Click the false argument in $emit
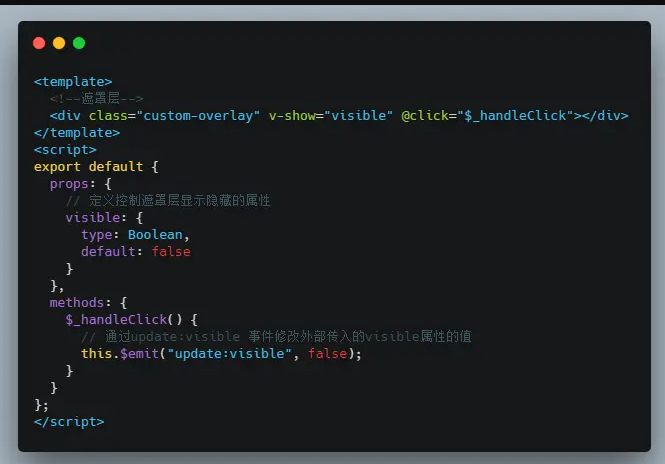Screen dimensions: 665x464 tap(327, 353)
